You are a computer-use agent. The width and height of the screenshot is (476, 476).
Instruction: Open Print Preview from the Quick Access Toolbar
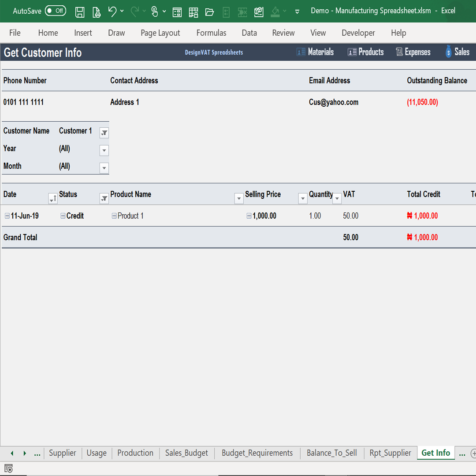coord(97,12)
